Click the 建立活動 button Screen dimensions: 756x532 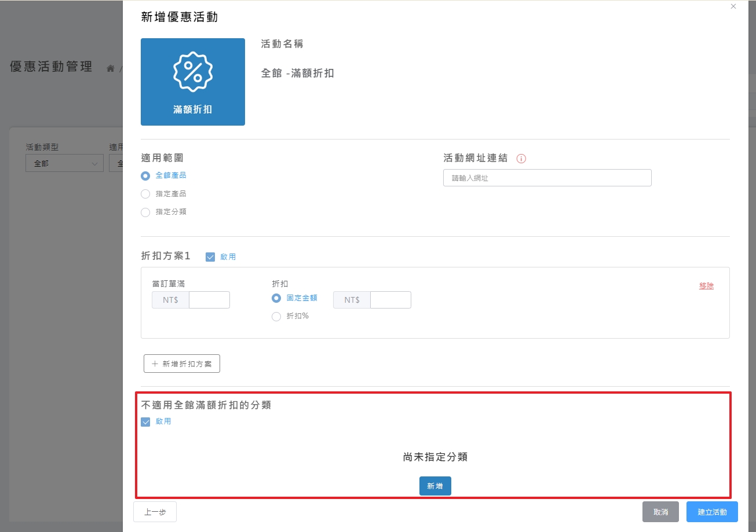712,512
